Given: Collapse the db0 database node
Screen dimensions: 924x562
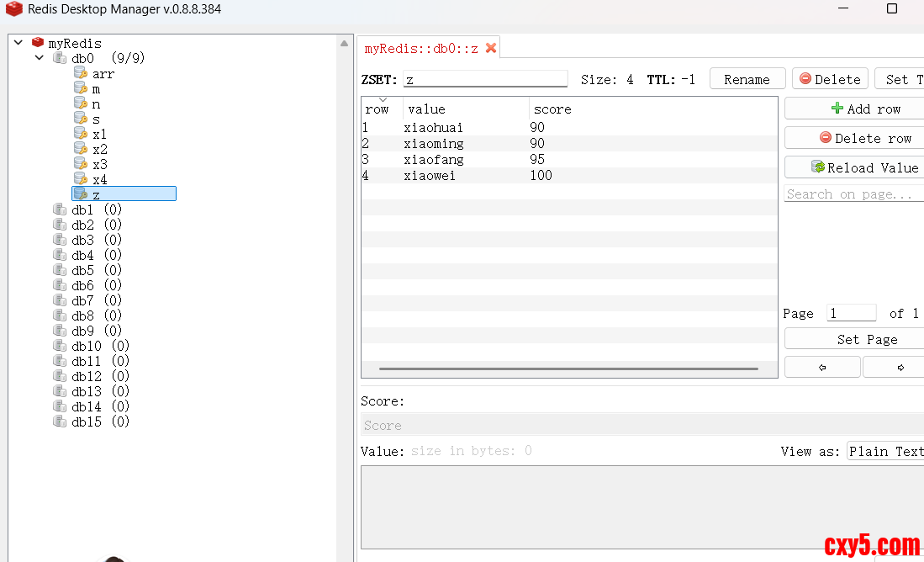Looking at the screenshot, I should 40,58.
